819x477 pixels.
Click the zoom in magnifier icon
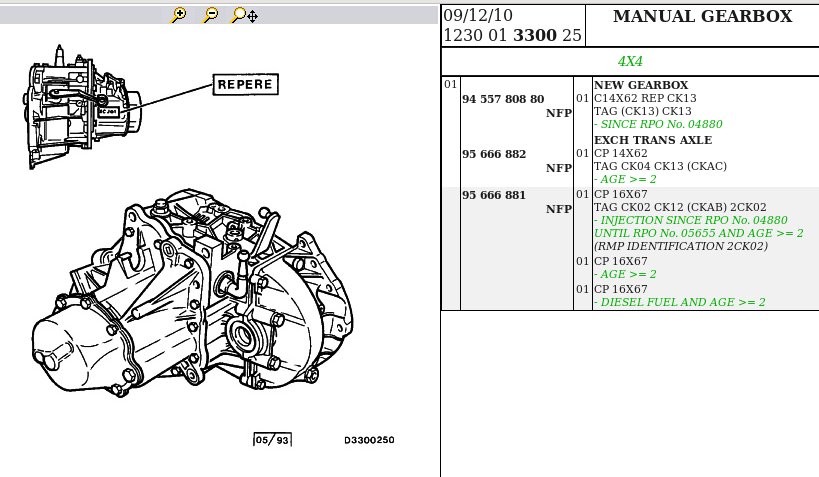[x=178, y=15]
